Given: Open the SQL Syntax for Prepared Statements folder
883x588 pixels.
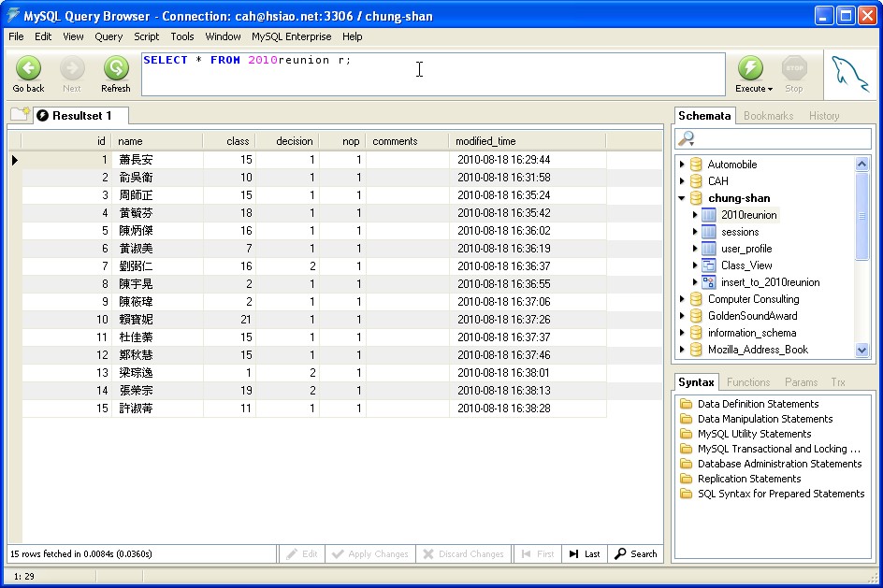Looking at the screenshot, I should 686,494.
